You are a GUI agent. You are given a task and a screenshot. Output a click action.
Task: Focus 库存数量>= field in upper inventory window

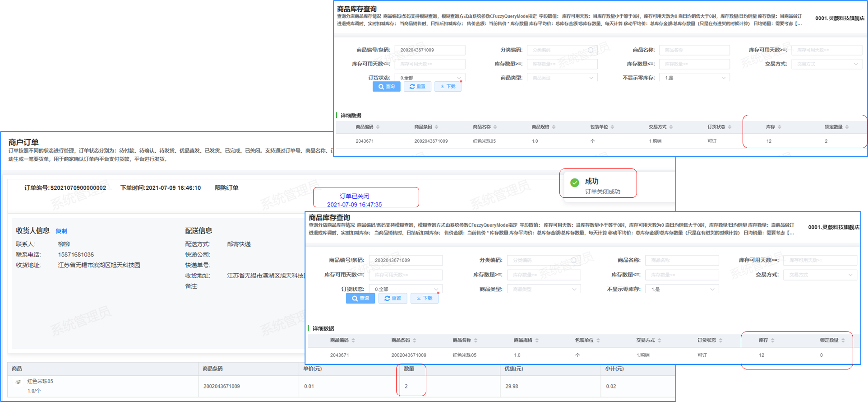tap(562, 64)
